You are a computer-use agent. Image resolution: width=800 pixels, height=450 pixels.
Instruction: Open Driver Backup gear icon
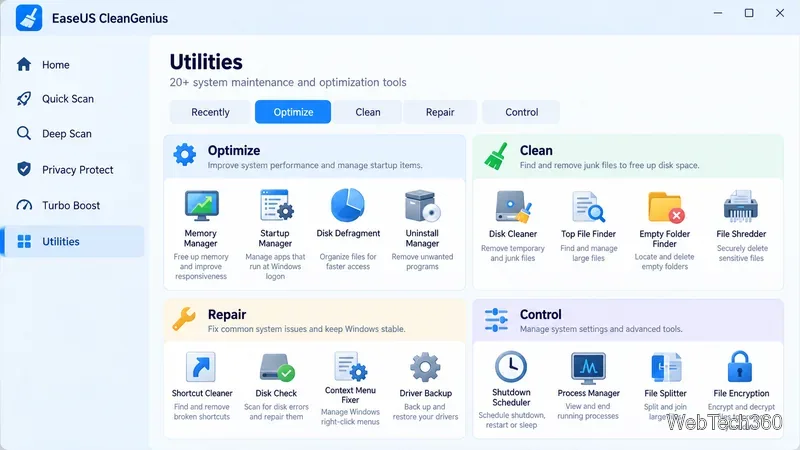click(x=425, y=367)
